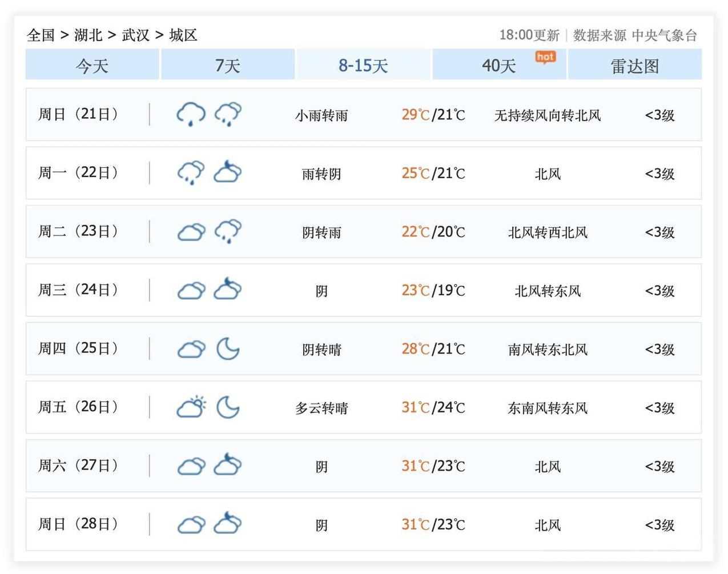
Task: Click the clear night moon icon for Thursday 25th
Action: tap(227, 348)
